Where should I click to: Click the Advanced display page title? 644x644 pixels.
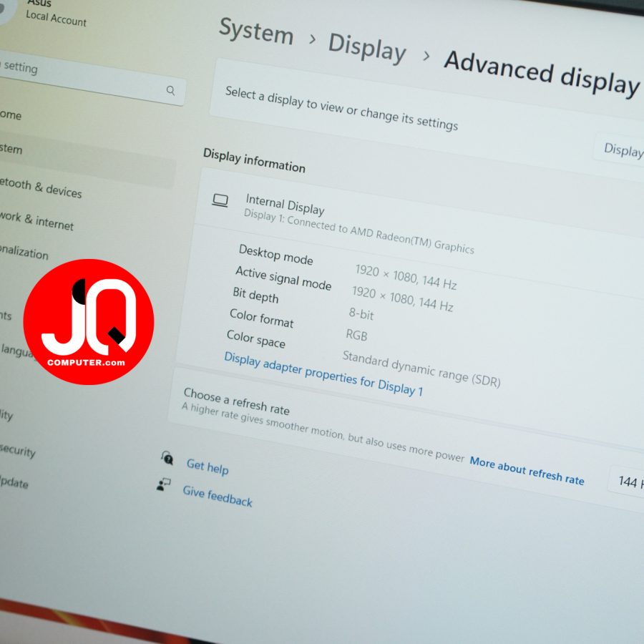tap(542, 73)
